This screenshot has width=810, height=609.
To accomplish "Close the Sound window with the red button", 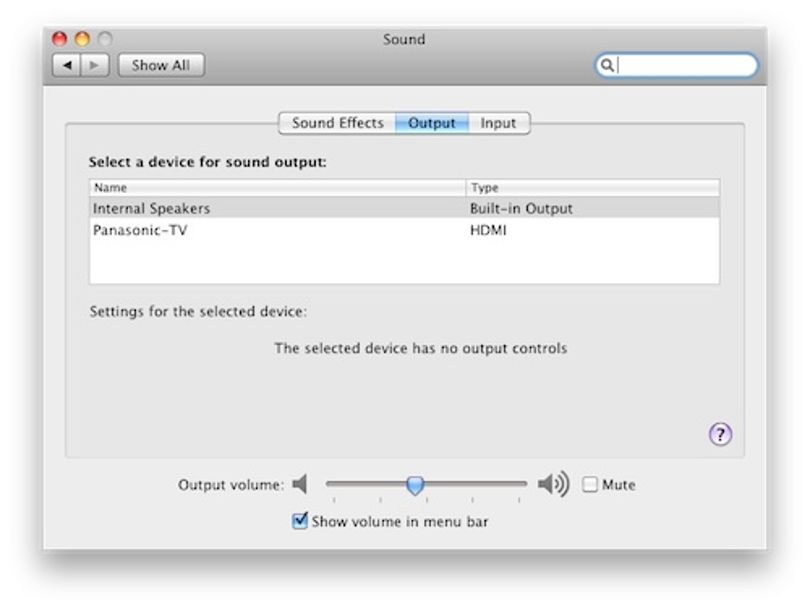I will [60, 39].
